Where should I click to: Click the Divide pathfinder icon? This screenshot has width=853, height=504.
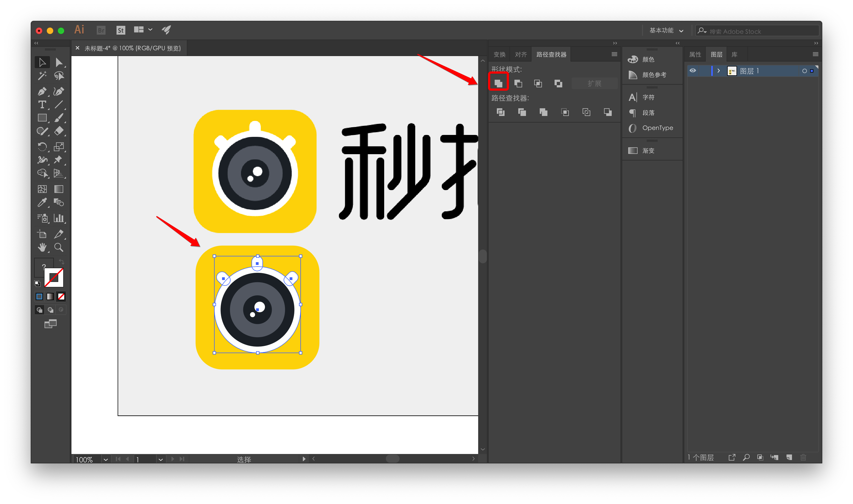[500, 112]
